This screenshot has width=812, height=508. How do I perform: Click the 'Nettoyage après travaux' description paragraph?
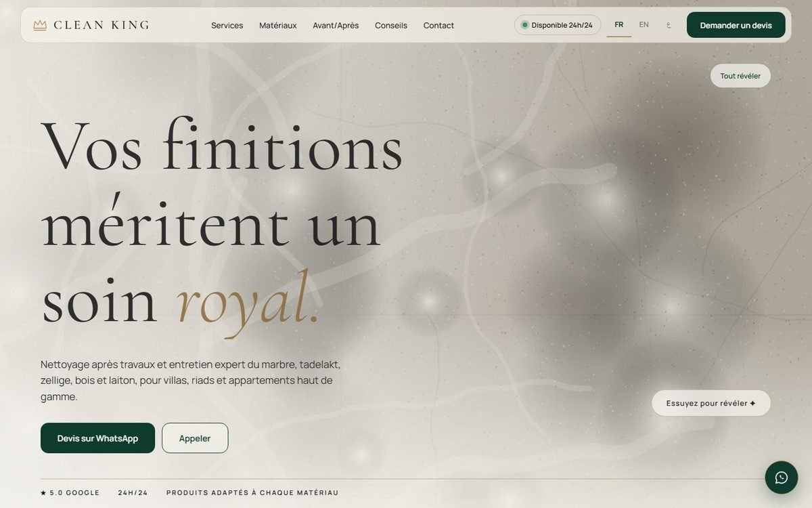[191, 381]
